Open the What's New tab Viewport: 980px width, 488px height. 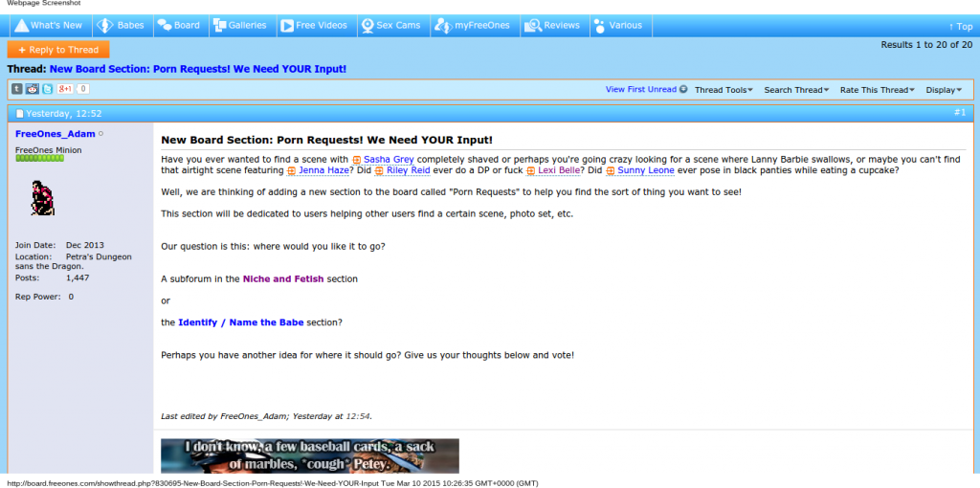[x=49, y=26]
